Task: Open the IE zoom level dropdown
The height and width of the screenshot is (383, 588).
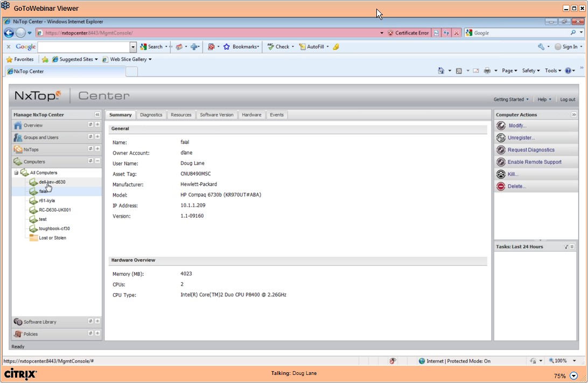Action: point(574,361)
